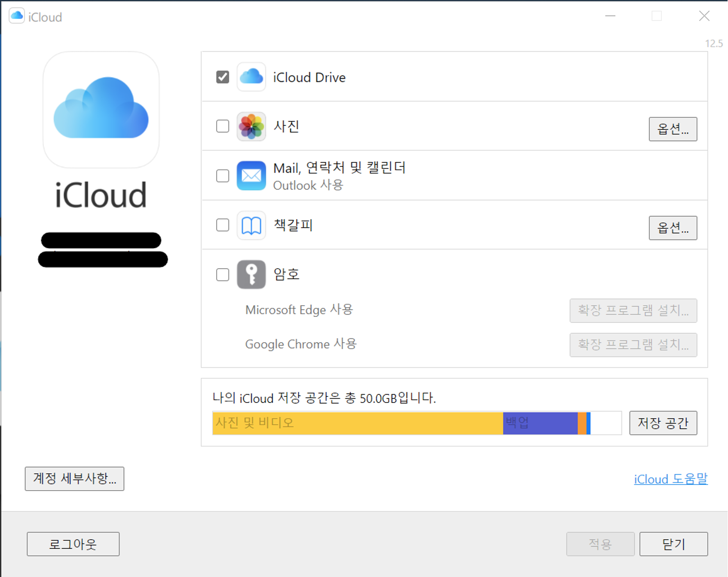728x577 pixels.
Task: Click the Google Chrome 사용 text
Action: click(x=301, y=344)
